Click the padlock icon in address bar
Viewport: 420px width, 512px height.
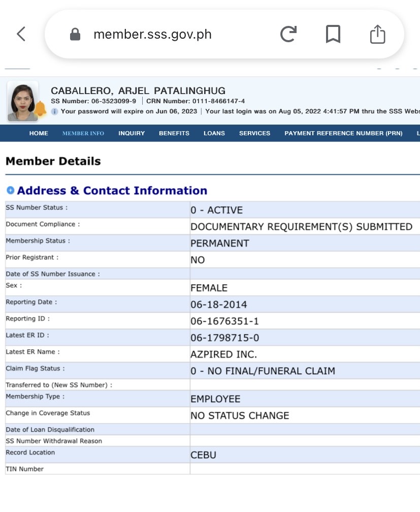75,35
